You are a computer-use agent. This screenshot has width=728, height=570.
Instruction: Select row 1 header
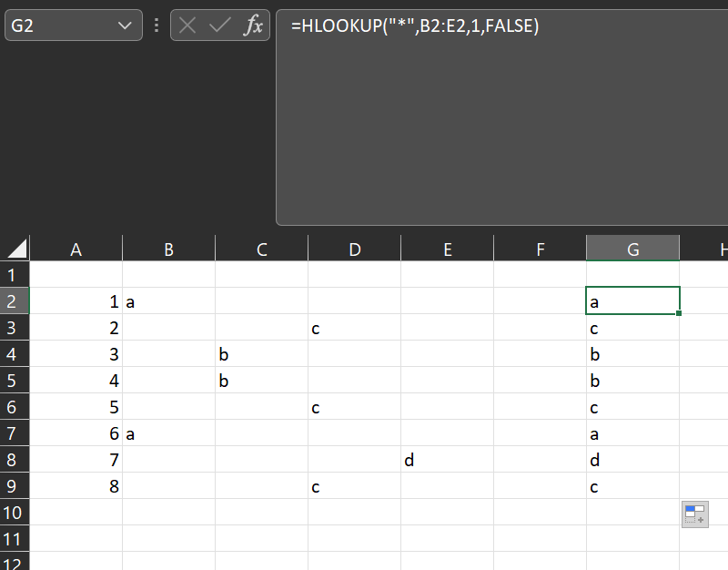[15, 275]
